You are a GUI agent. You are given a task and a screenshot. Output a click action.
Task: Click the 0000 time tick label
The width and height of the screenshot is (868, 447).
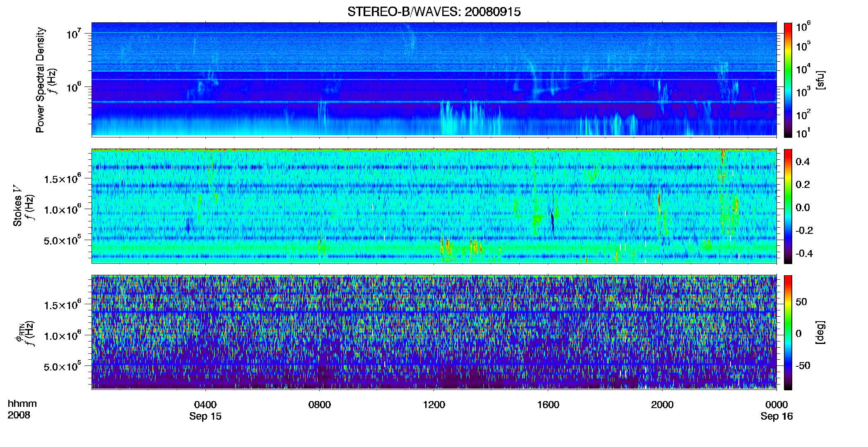point(776,405)
